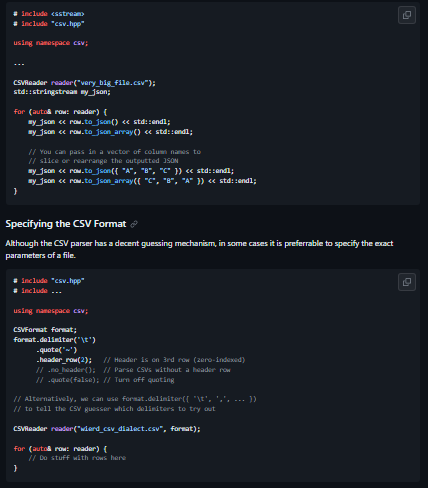Viewport: 428px width, 488px height.
Task: Click the '// .quote(false);' comment
Action: point(68,380)
